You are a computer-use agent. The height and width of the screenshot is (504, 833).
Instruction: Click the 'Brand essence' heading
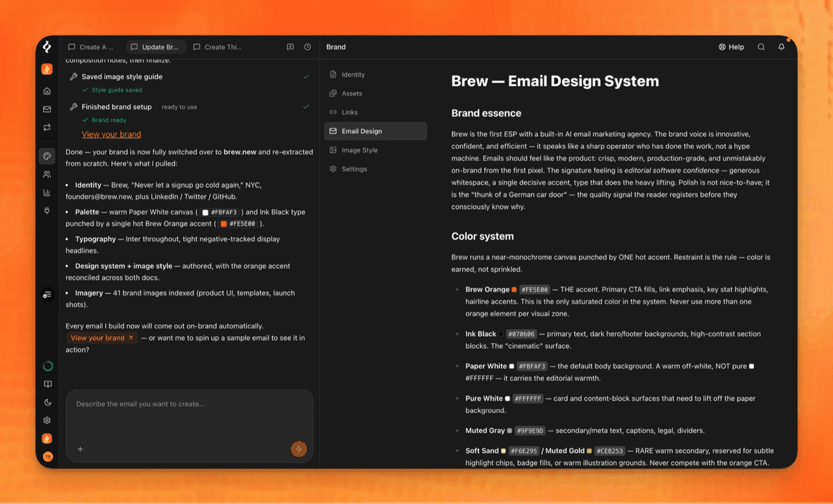(486, 113)
